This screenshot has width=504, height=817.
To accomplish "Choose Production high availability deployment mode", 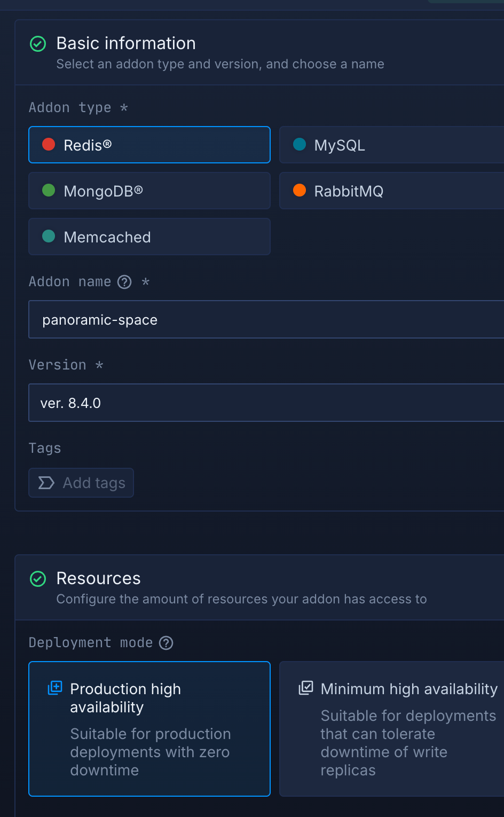I will click(149, 729).
